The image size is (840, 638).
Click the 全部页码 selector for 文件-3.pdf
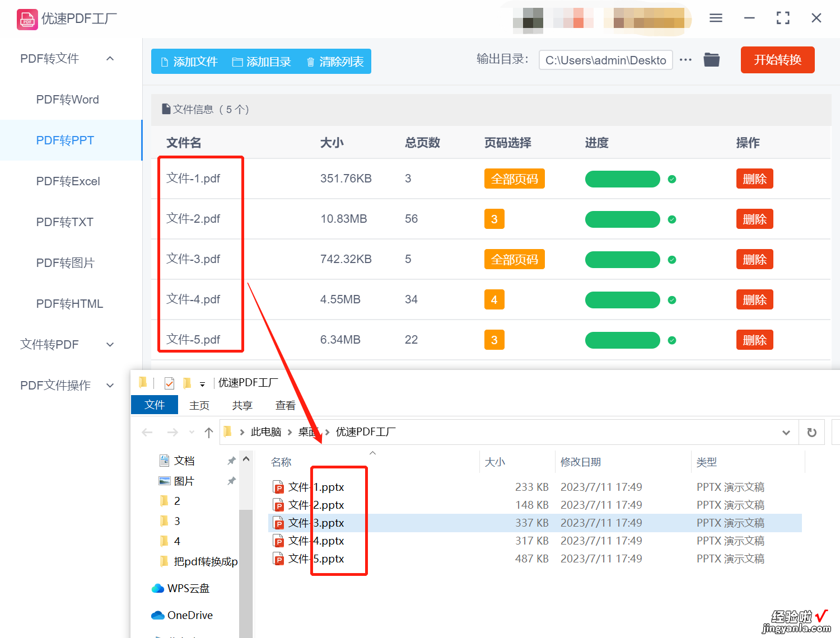coord(515,260)
